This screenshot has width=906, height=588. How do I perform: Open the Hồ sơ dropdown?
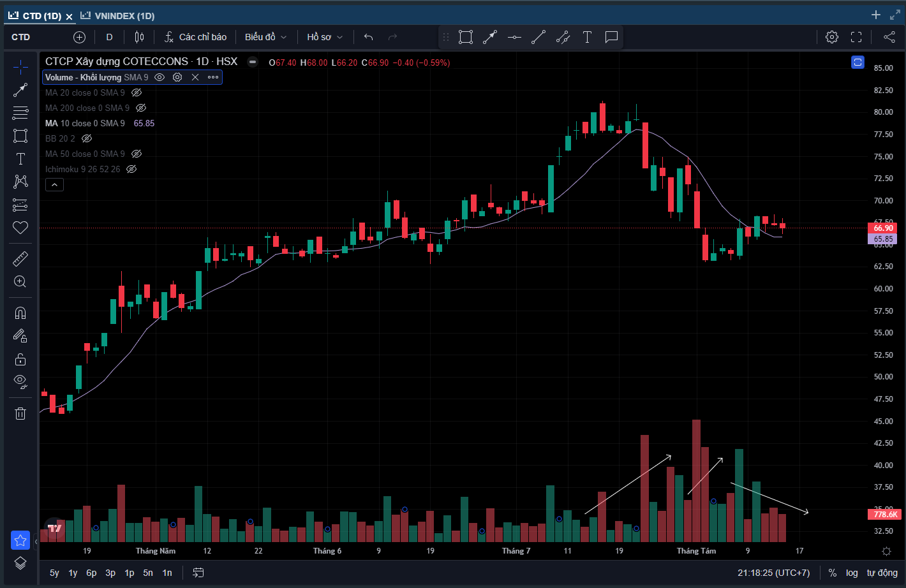325,37
